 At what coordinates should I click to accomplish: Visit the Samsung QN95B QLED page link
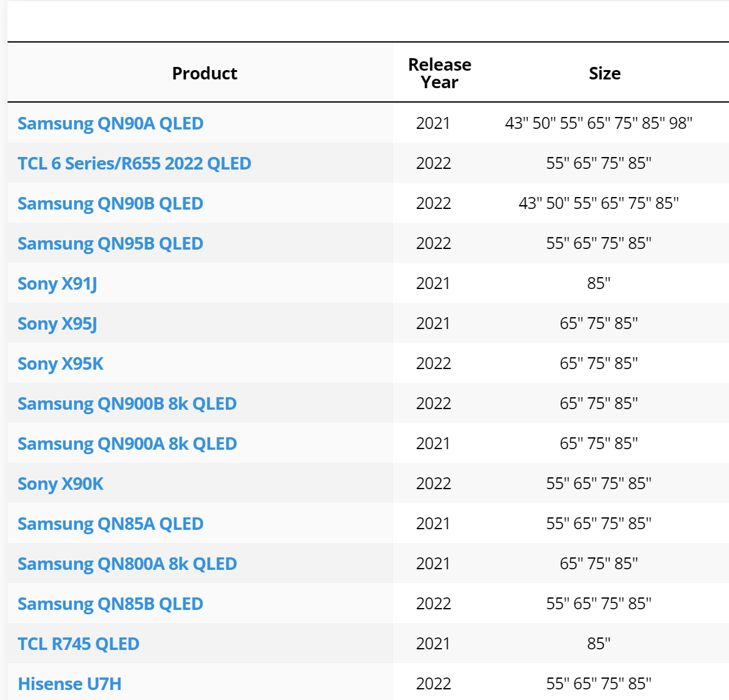point(110,243)
